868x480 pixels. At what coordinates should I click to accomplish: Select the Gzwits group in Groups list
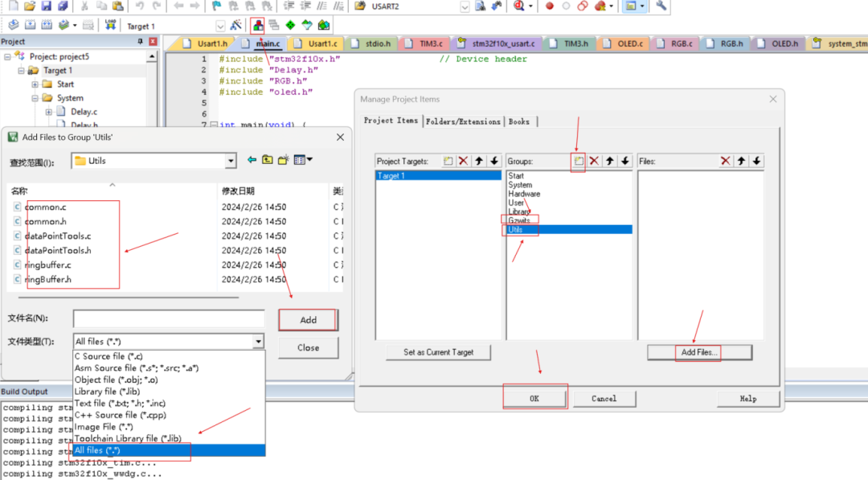tap(518, 220)
